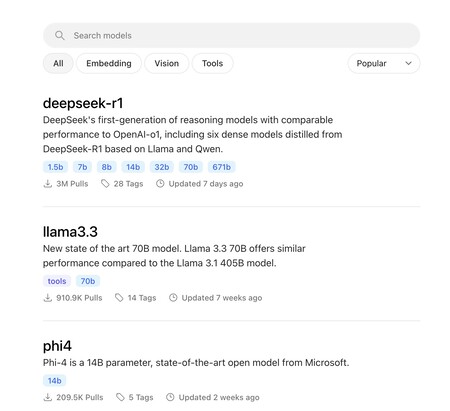Click the tools tag under llama3.3
Viewport: 450px width, 411px height.
[57, 281]
